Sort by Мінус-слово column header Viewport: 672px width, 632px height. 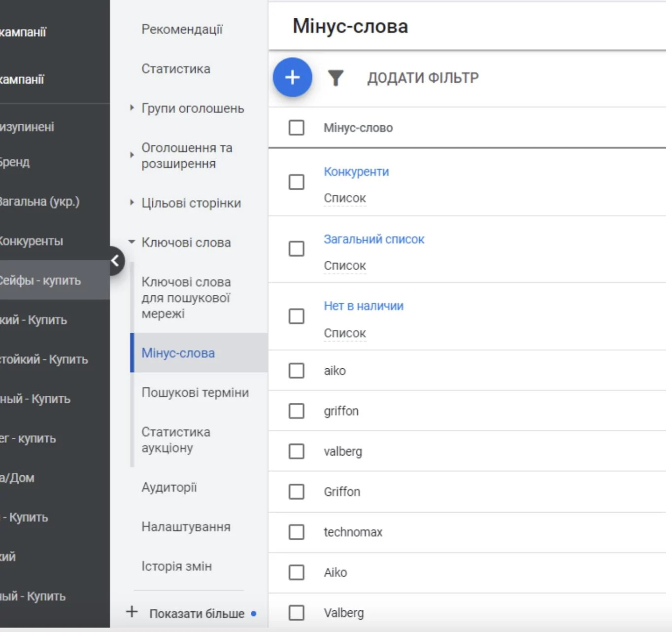(x=358, y=128)
